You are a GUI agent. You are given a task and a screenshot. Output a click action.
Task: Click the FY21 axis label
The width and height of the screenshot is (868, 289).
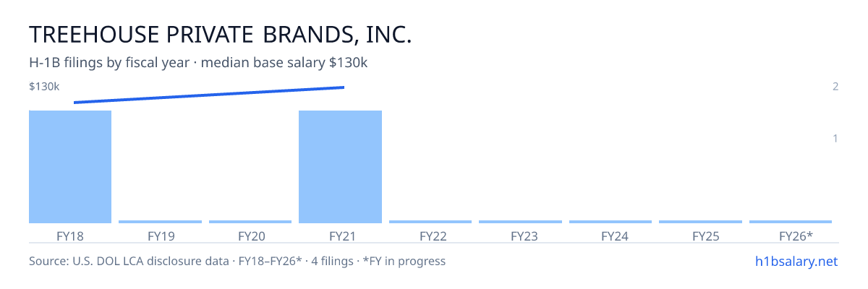[340, 236]
